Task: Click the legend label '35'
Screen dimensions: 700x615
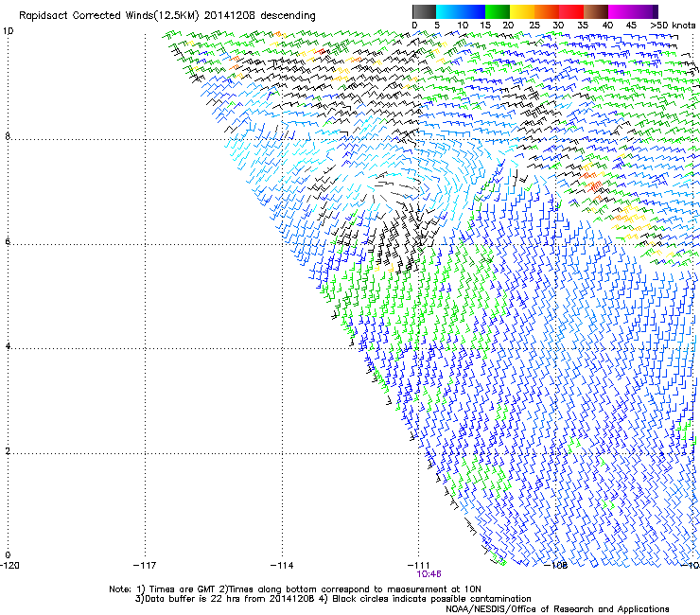Action: coord(583,26)
